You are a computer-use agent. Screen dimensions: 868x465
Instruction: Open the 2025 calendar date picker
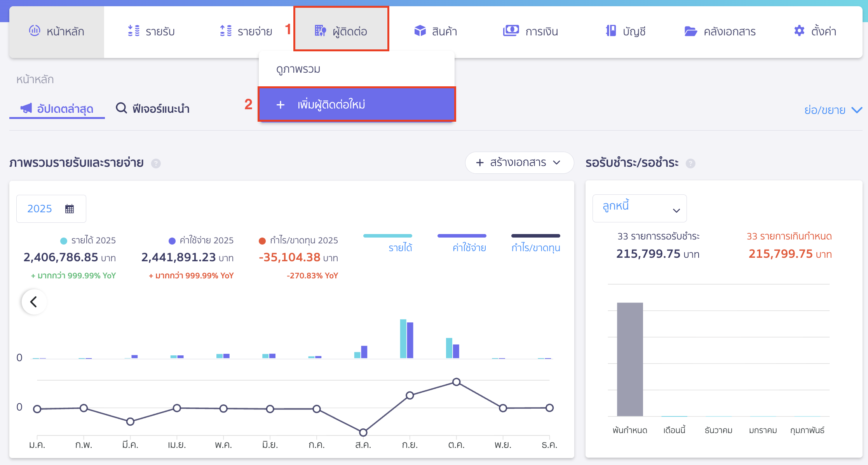coord(51,208)
